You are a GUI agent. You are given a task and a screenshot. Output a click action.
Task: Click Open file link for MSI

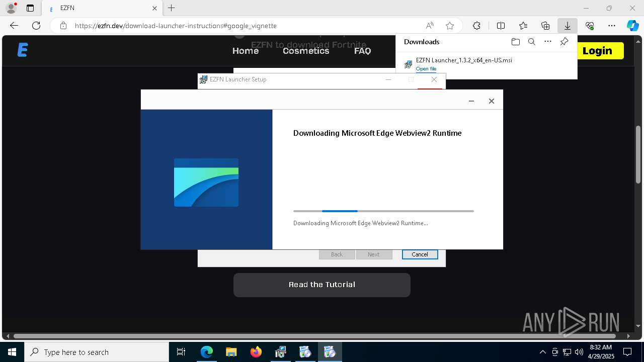(x=426, y=68)
